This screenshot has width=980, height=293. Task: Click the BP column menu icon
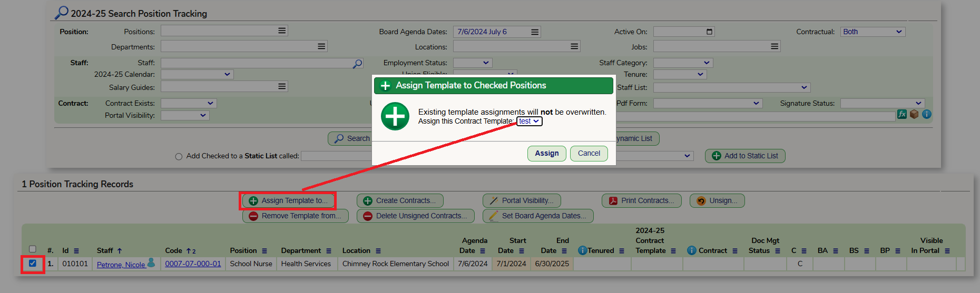[898, 251]
